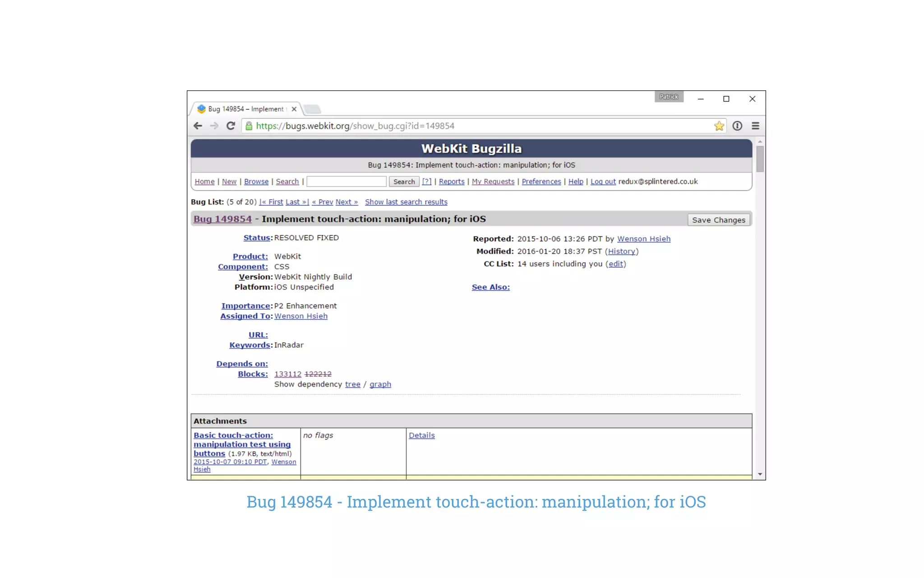Image resolution: width=924 pixels, height=578 pixels.
Task: Click the browser forward arrow
Action: [x=214, y=126]
